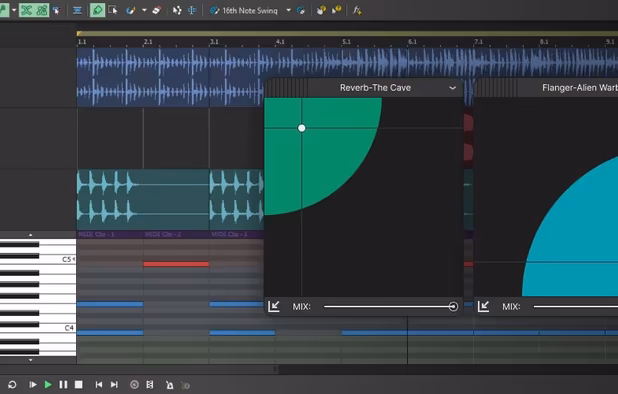Open the Reverb-The Cave preset chevron
Viewport: 618px width, 394px height.
[452, 88]
